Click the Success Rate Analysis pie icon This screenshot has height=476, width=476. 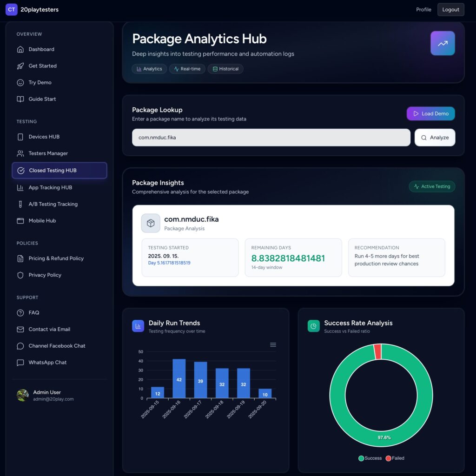[314, 326]
